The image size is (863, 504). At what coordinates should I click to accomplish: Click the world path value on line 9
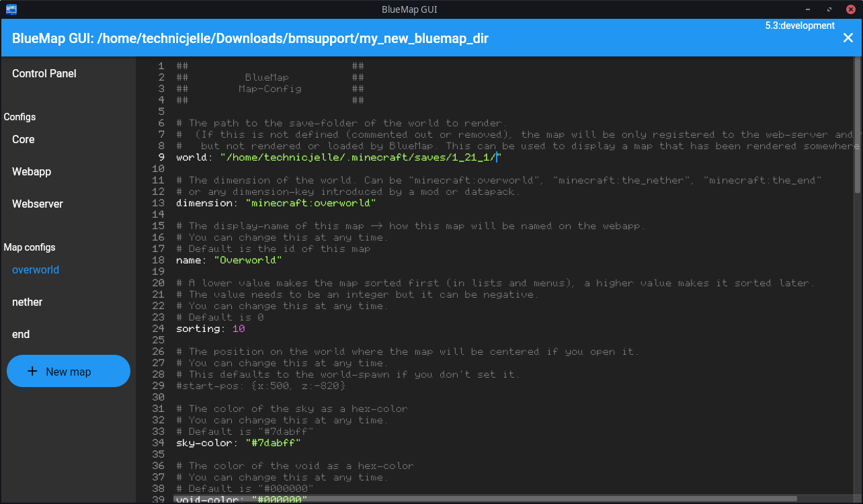coord(361,157)
